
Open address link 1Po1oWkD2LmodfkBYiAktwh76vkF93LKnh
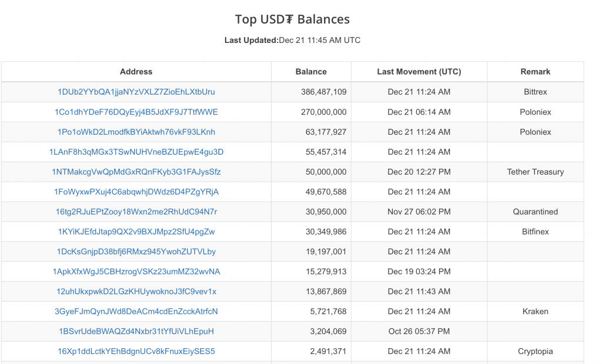pyautogui.click(x=136, y=132)
